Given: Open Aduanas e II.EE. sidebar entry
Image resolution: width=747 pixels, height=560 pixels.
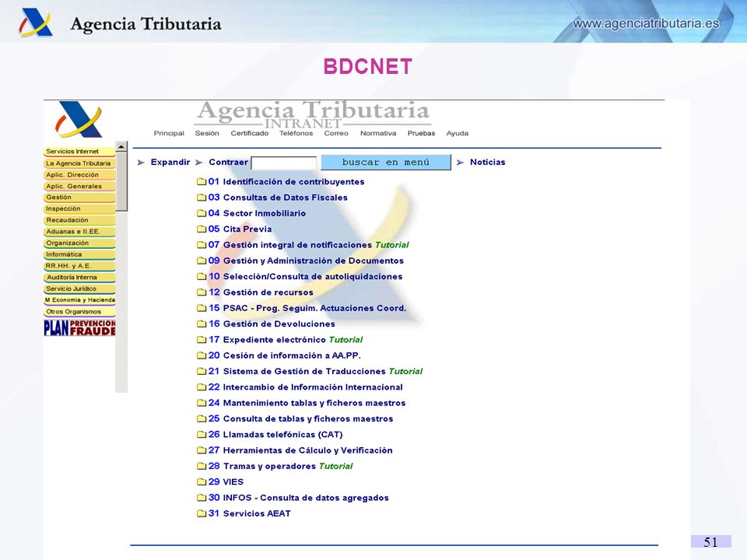Looking at the screenshot, I should click(x=79, y=232).
